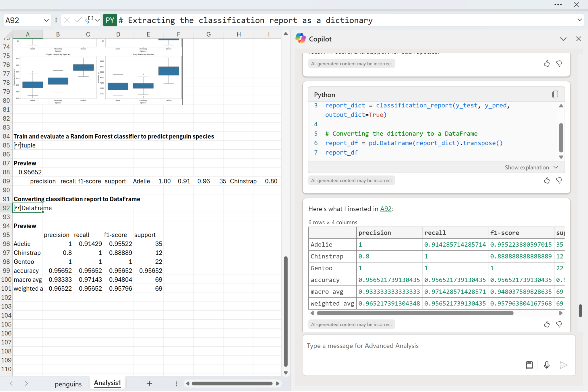This screenshot has height=392, width=588.
Task: Thumbs up the A92 inserted response
Action: click(x=547, y=324)
